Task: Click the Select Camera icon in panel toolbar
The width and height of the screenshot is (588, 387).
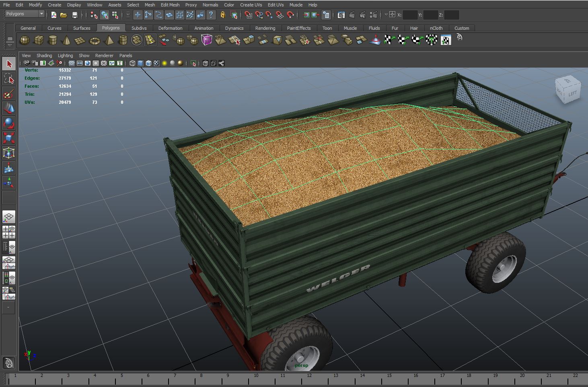Action: pyautogui.click(x=27, y=63)
